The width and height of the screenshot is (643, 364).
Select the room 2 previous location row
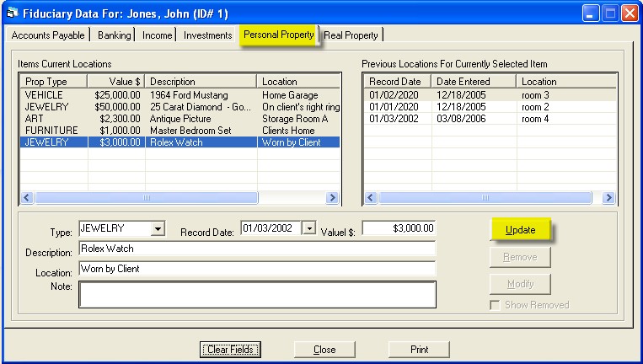pos(490,107)
